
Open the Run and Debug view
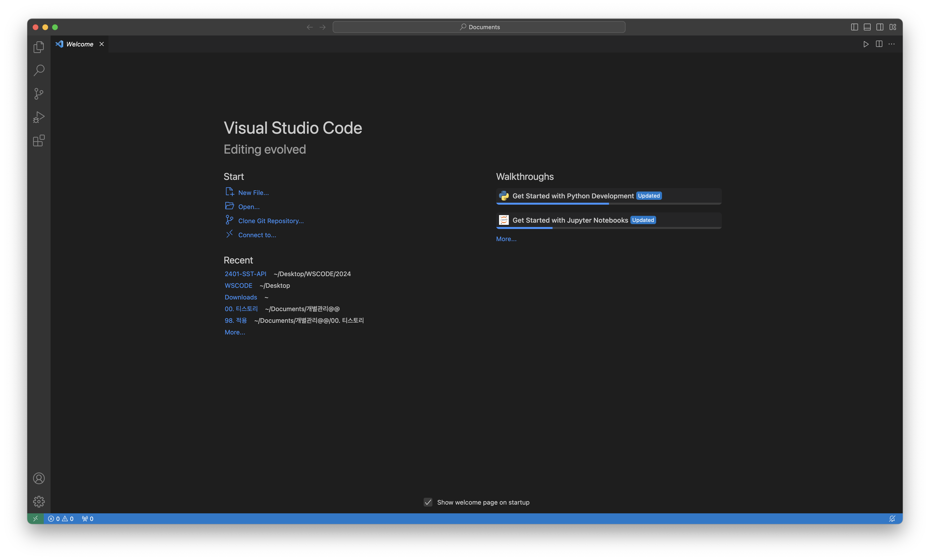[38, 117]
